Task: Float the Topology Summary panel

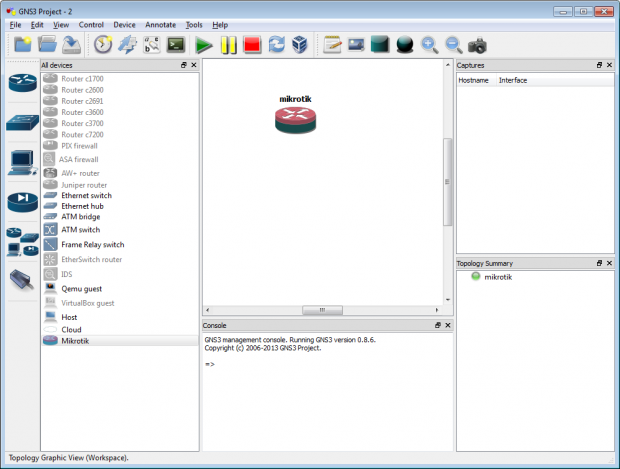Action: [x=599, y=263]
